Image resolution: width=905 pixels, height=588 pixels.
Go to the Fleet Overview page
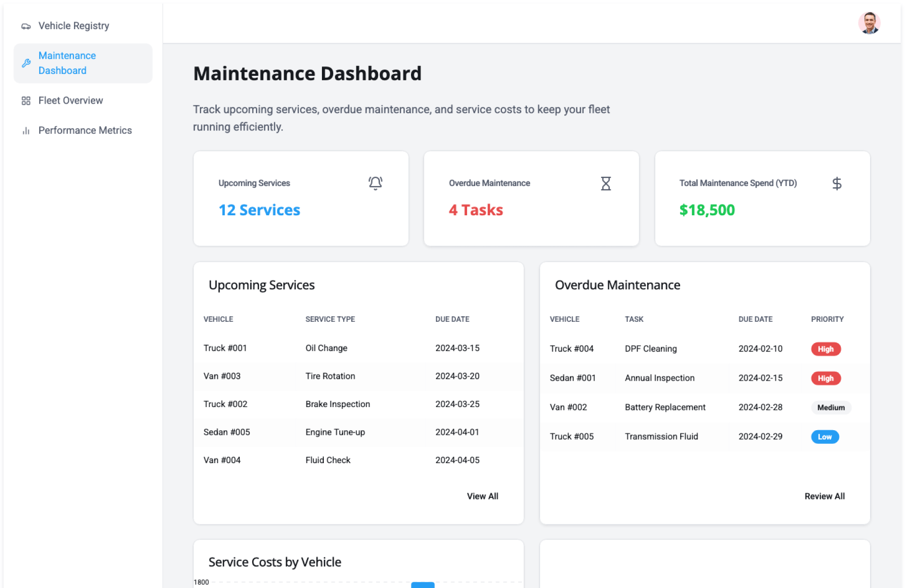coord(71,100)
